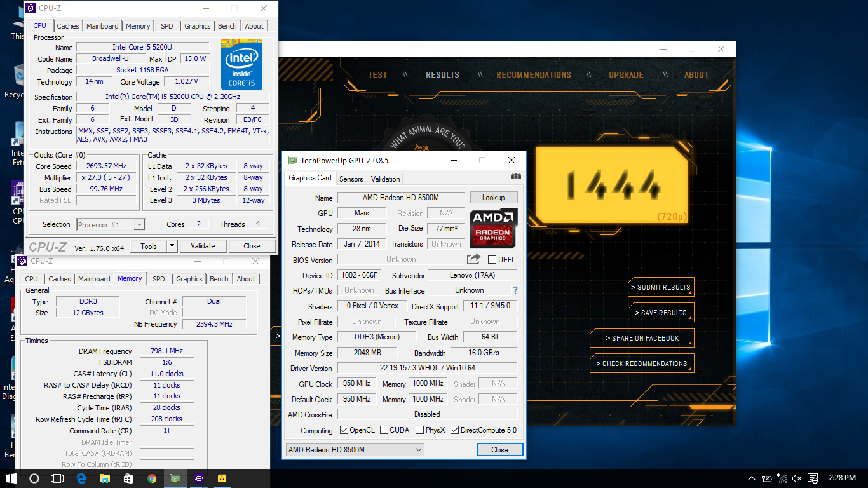Click the 1444 score display panel

(x=613, y=184)
